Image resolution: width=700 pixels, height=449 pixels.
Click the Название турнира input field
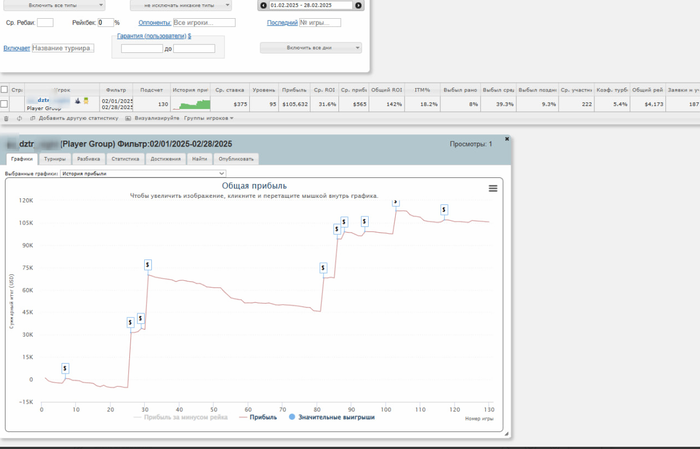pyautogui.click(x=63, y=48)
